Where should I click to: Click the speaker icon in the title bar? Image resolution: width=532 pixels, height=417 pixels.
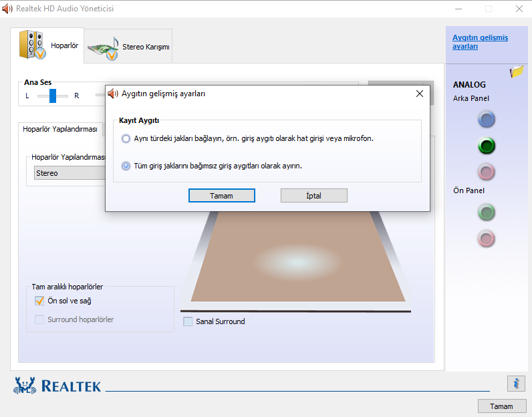7,9
